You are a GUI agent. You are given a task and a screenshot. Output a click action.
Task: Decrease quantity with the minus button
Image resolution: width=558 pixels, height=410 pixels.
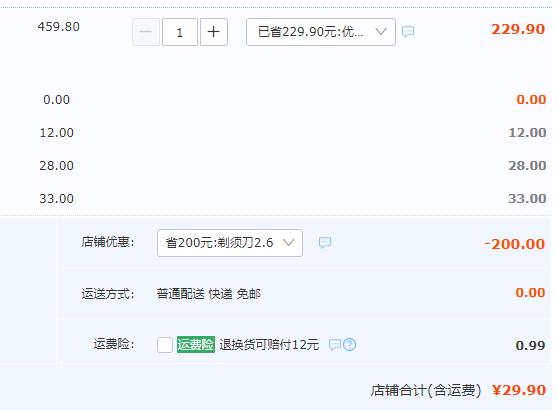click(x=146, y=32)
